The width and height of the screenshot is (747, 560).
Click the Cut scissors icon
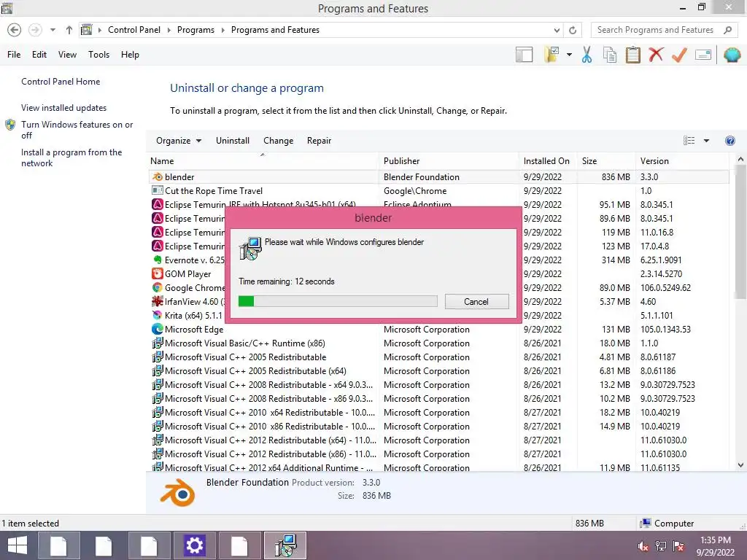tap(587, 55)
